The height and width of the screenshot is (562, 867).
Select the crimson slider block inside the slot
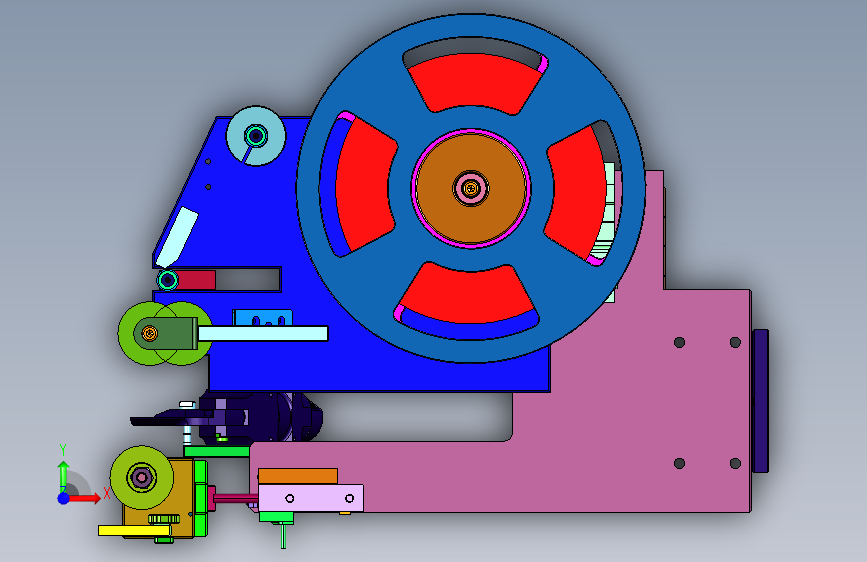point(196,280)
